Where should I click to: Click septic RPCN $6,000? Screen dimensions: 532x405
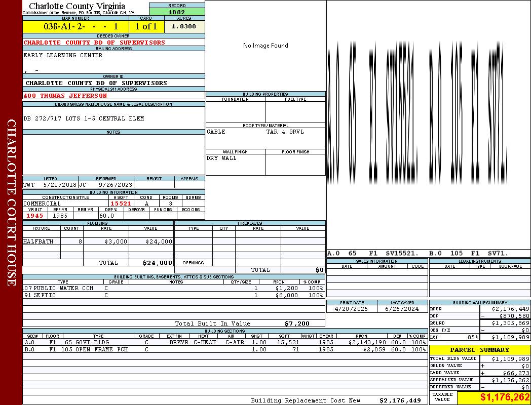(x=287, y=295)
